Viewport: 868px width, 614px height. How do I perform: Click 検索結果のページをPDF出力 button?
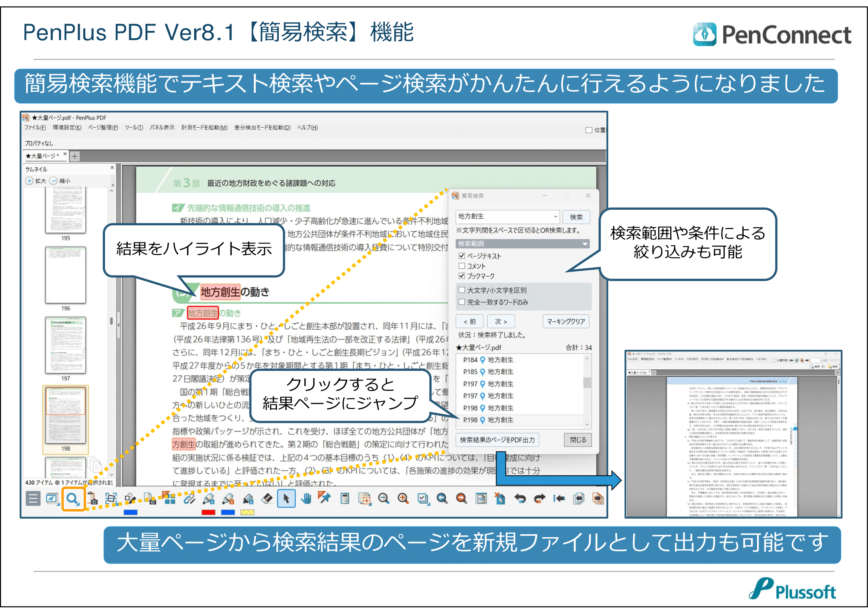pos(497,440)
